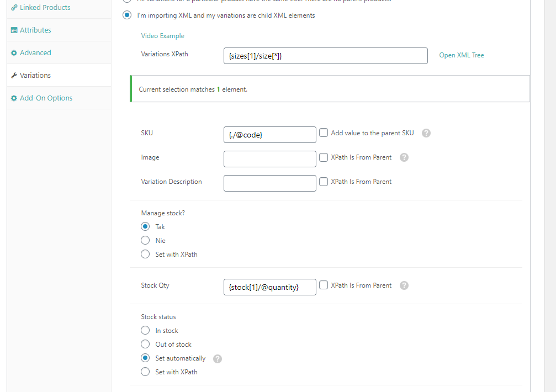Go to Add-On Options tab
556x392 pixels.
pyautogui.click(x=46, y=98)
